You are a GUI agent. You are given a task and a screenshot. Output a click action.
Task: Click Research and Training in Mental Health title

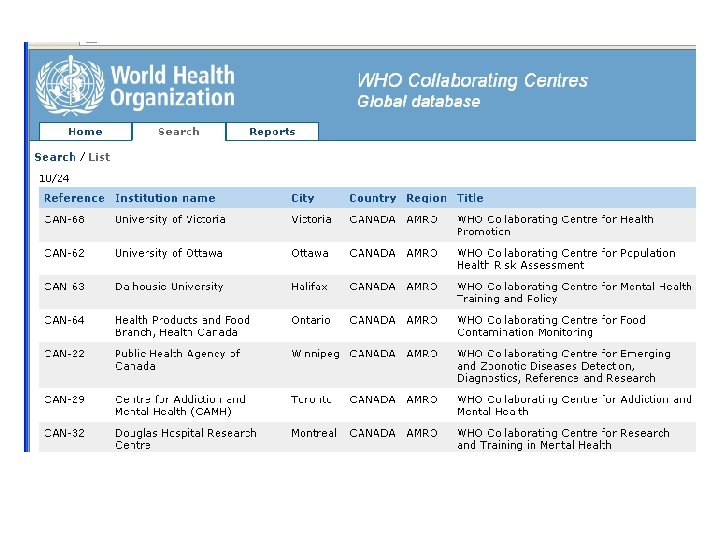[x=563, y=439]
